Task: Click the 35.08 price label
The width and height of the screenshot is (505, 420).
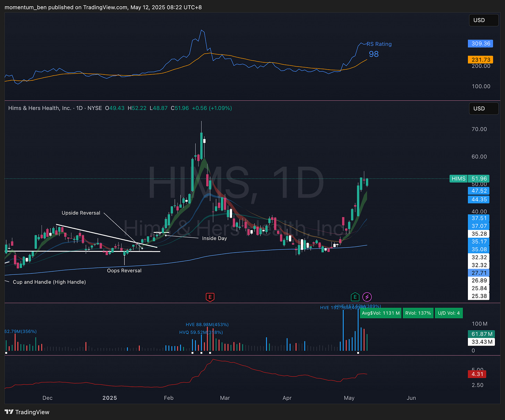Action: 479,250
